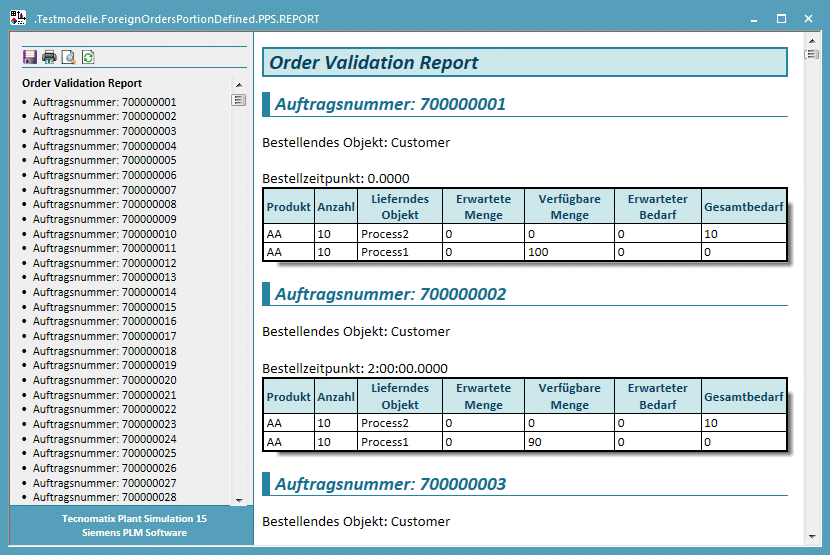
Task: Click Gesamtbedarf header in order 700000001 table
Action: (x=743, y=207)
